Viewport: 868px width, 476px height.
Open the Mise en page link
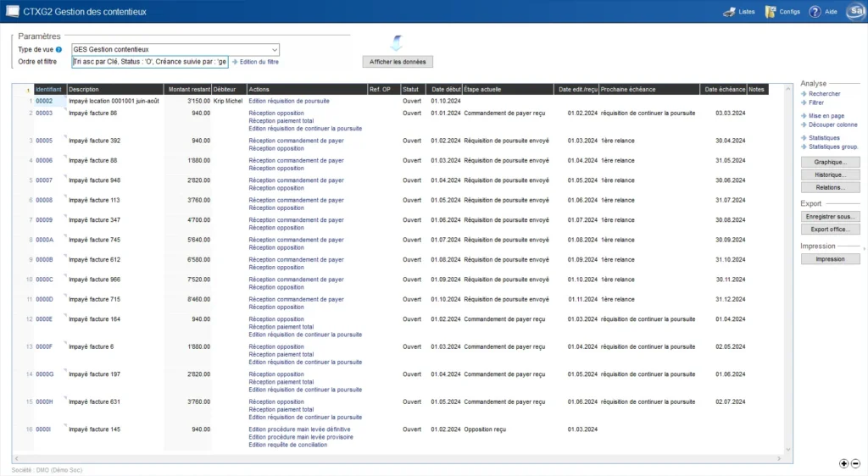826,116
